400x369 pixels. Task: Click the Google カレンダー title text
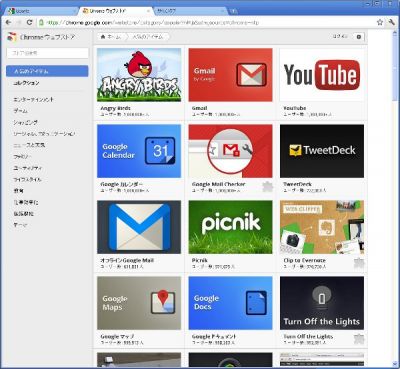[122, 184]
